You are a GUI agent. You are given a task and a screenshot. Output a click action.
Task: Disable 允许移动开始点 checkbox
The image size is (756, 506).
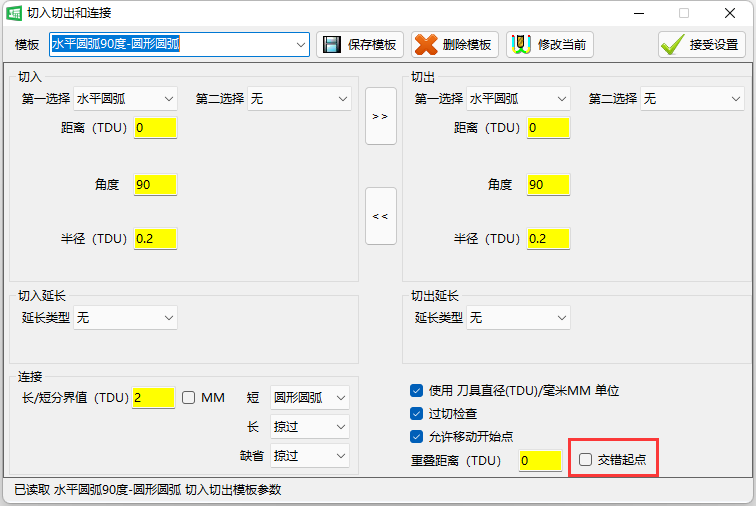point(417,436)
